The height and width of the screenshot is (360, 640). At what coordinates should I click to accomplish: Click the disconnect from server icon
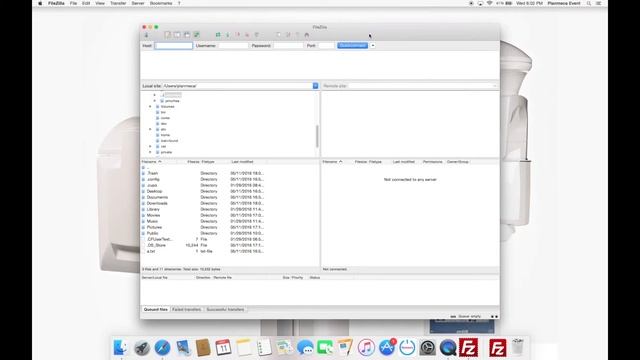247,35
